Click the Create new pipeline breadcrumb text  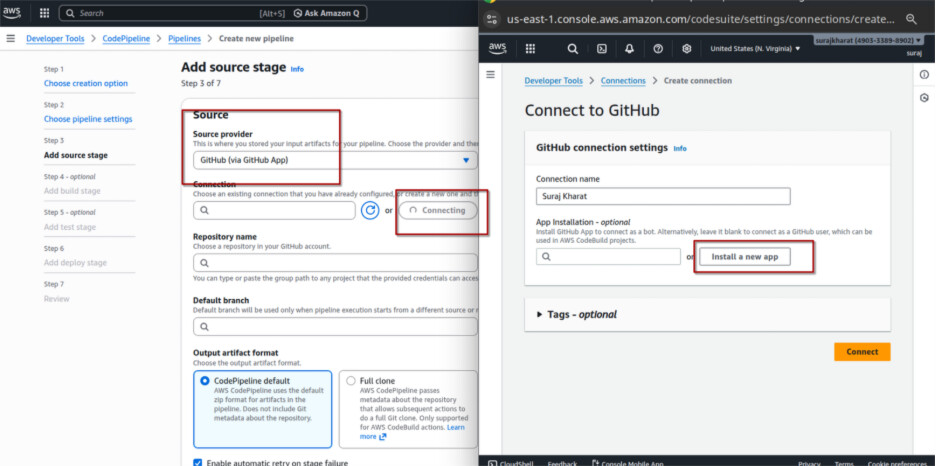tap(256, 39)
